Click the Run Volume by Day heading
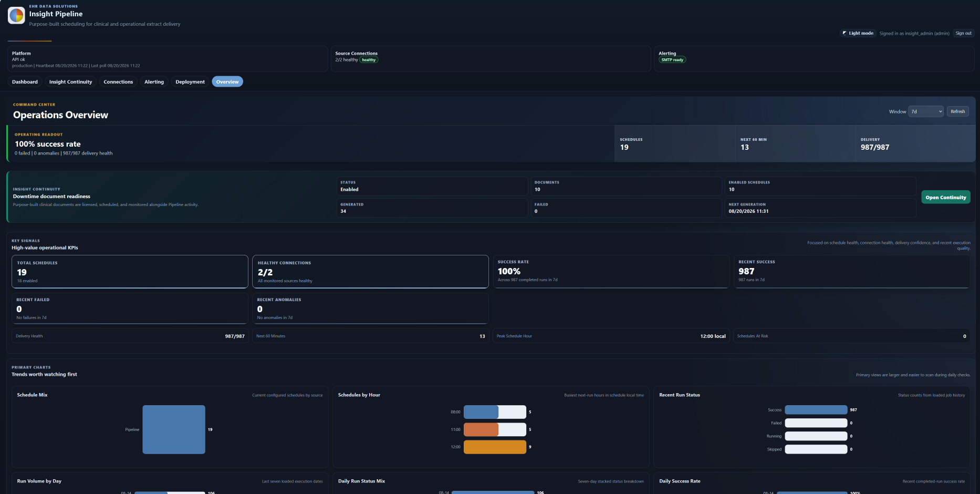The height and width of the screenshot is (494, 980). pyautogui.click(x=39, y=481)
